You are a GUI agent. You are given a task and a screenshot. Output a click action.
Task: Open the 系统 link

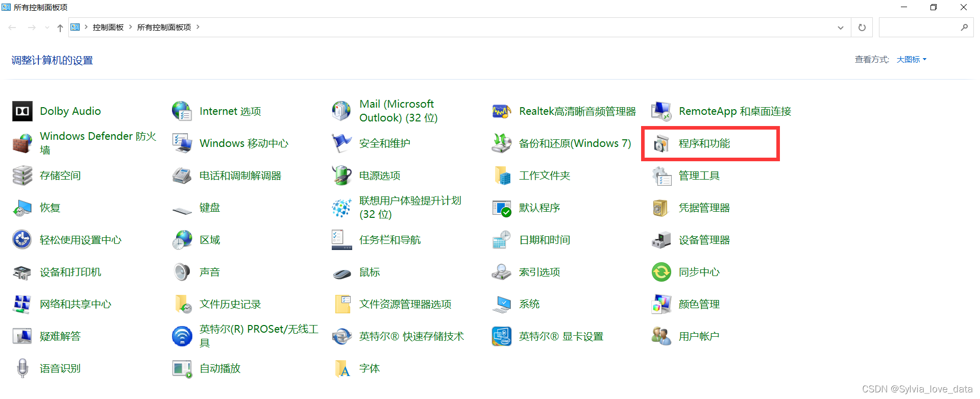click(x=529, y=304)
